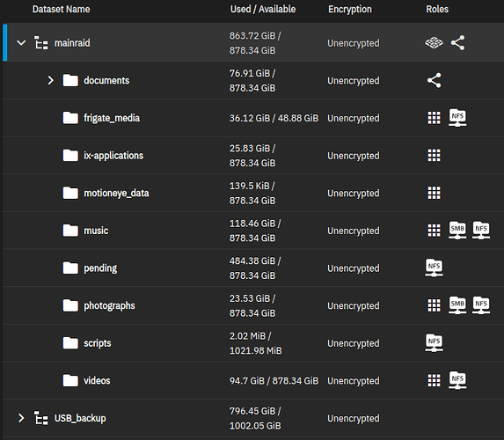Click the SMB share icon on photographs row
504x440 pixels.
(457, 305)
